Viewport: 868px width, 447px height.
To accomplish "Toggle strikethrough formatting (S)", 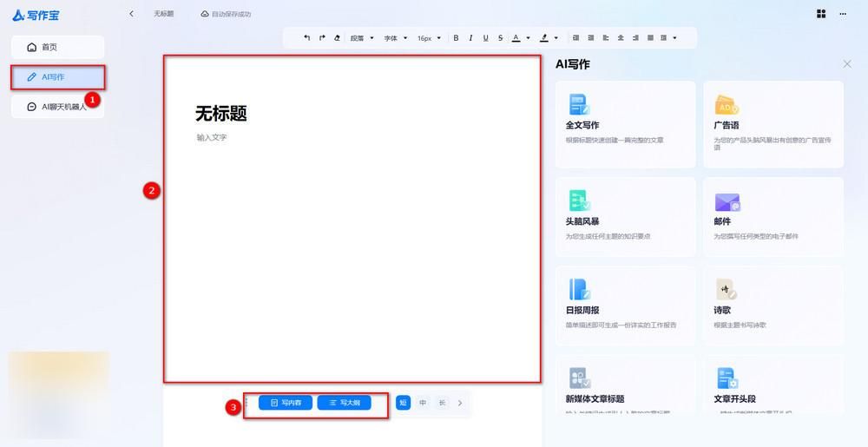I will [501, 37].
